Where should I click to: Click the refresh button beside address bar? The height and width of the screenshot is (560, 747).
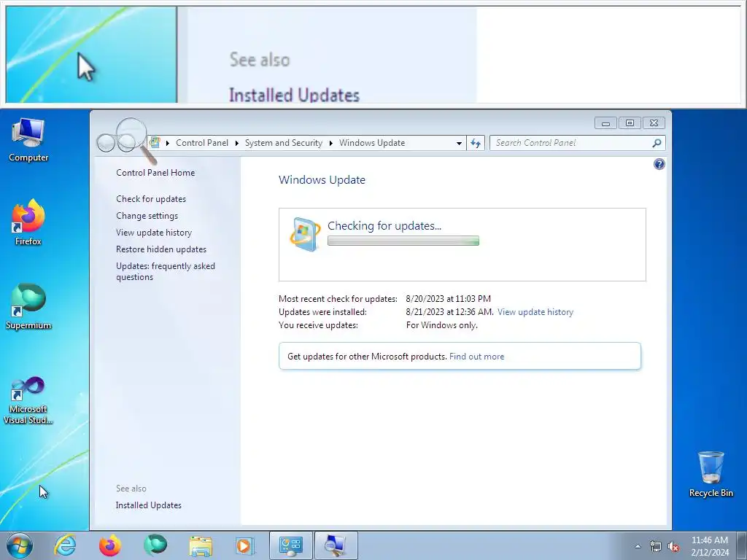[x=476, y=143]
